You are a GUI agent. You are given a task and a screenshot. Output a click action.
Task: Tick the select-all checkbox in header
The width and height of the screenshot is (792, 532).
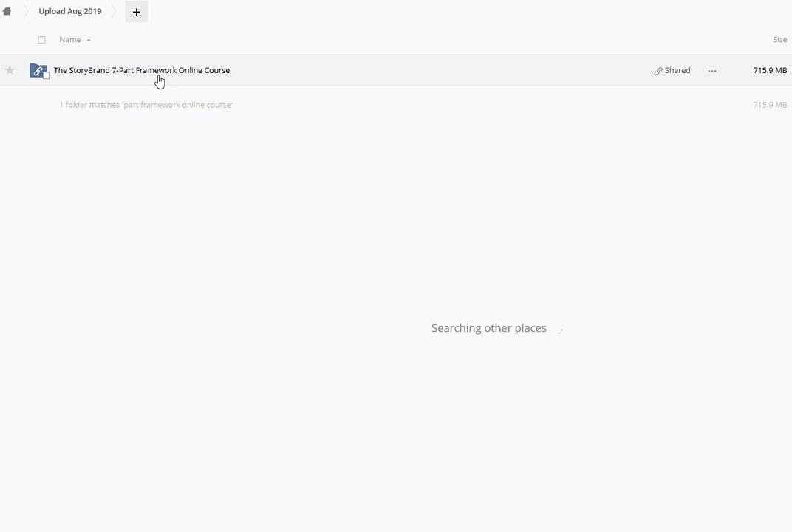tap(41, 40)
